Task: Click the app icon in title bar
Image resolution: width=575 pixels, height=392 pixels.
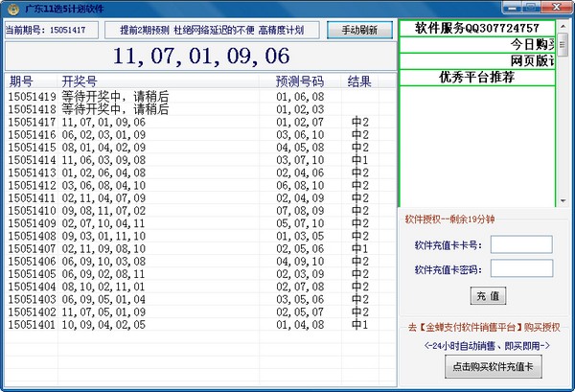Action: 13,9
